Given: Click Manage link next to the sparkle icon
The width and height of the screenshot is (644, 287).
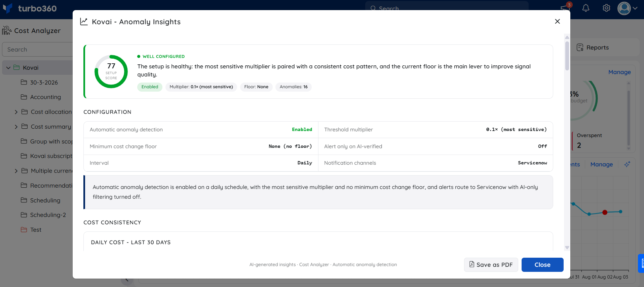Looking at the screenshot, I should [x=602, y=164].
